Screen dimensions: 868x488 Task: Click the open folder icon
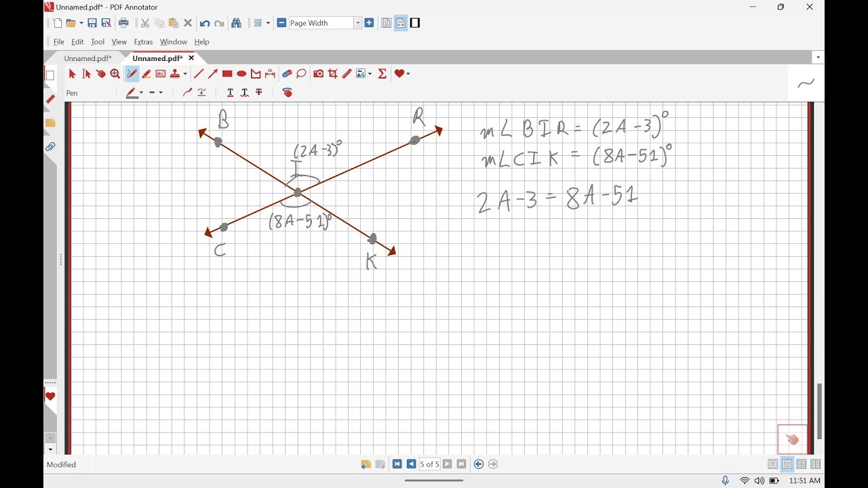[71, 23]
